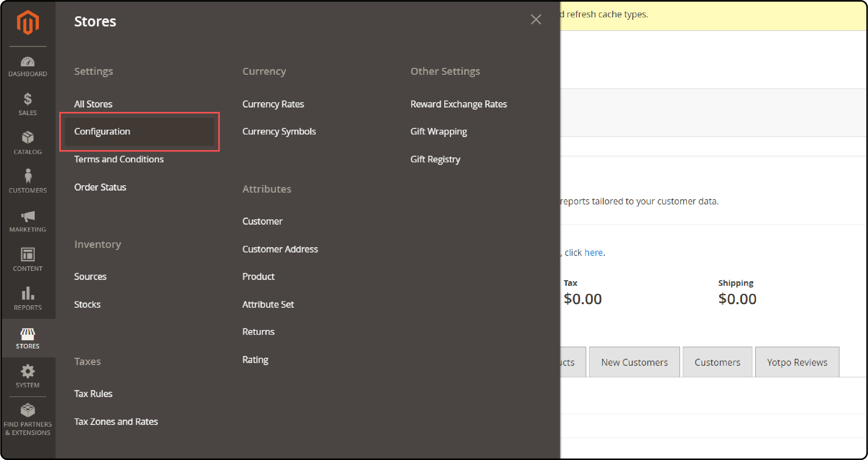
Task: Click the Yotpo Reviews tab
Action: point(797,362)
